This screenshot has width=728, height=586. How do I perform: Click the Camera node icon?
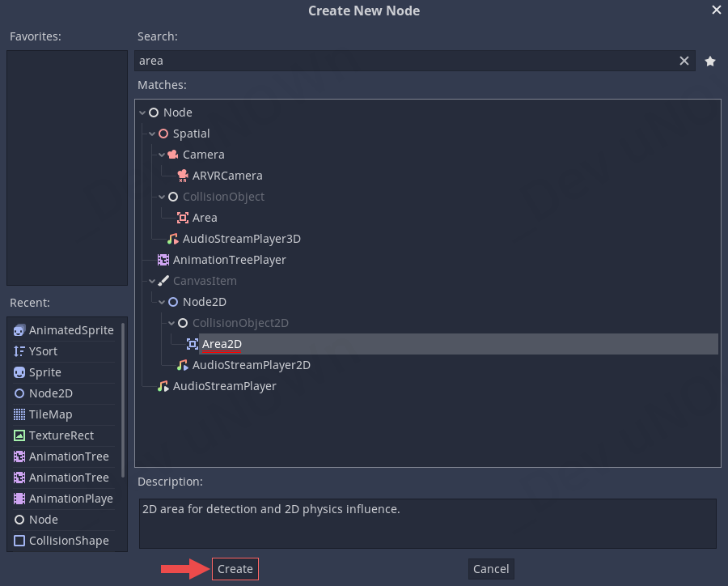click(x=173, y=155)
